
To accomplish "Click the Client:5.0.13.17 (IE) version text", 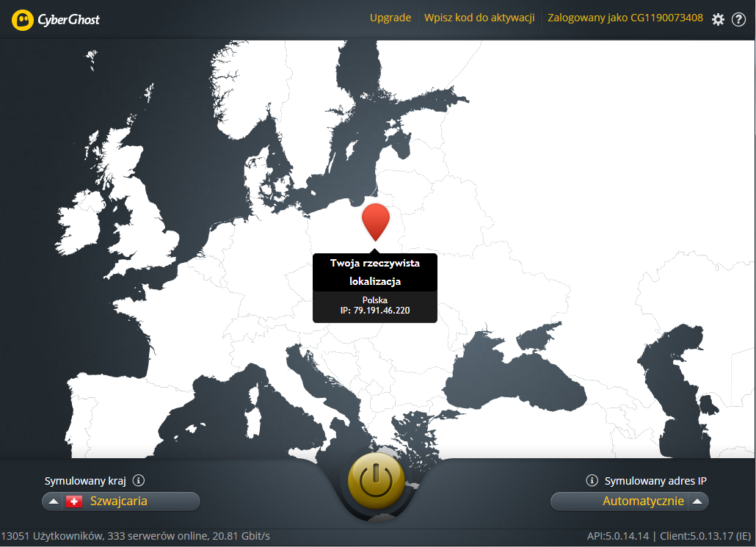I will (x=705, y=536).
